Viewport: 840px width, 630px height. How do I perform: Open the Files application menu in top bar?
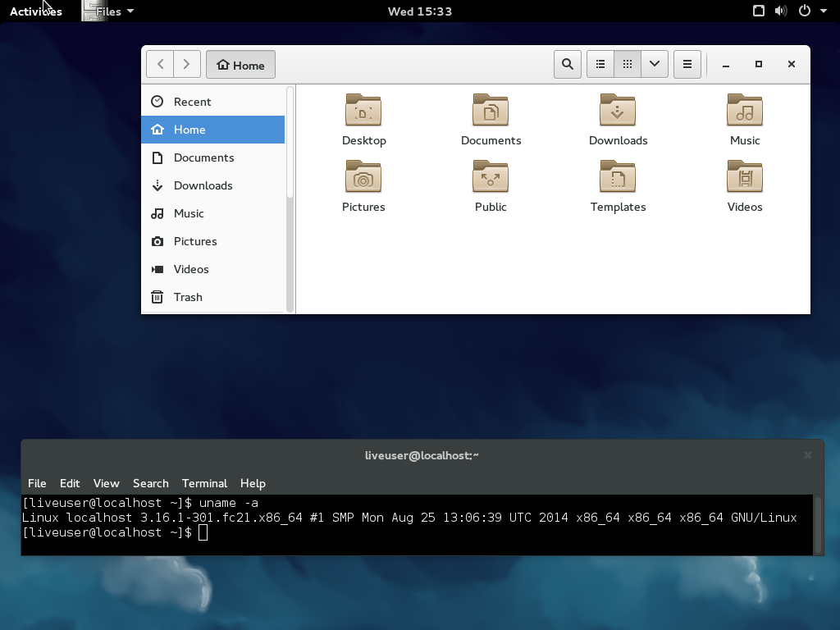[107, 11]
